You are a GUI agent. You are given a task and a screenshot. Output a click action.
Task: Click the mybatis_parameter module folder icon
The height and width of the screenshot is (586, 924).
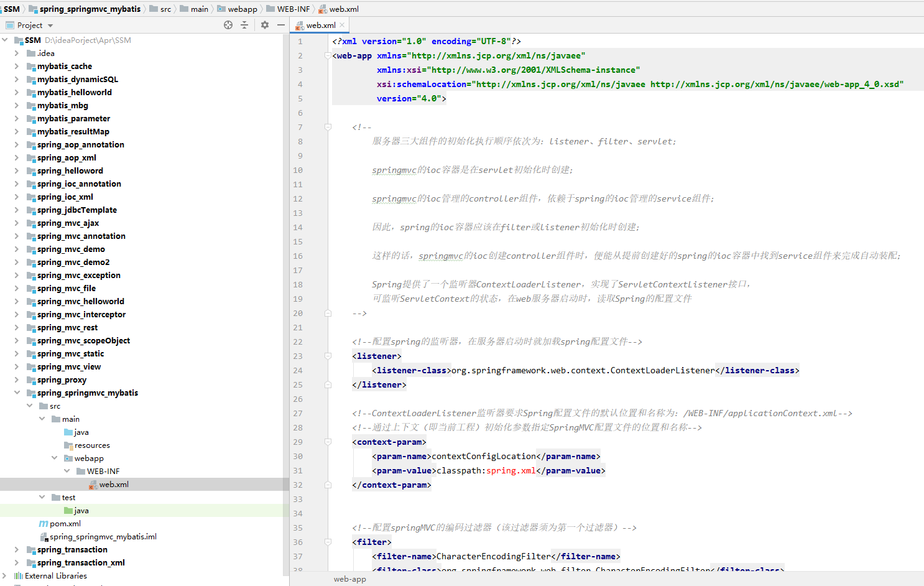tap(31, 118)
